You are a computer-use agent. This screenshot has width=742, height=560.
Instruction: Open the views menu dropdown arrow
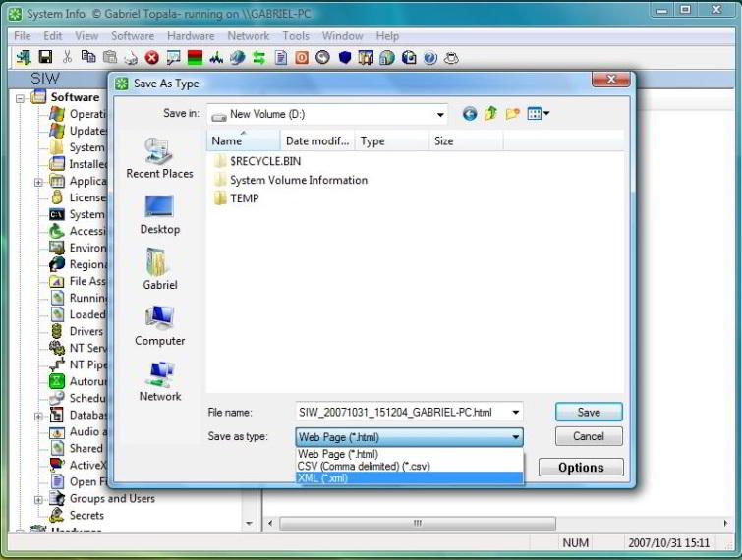coord(546,114)
